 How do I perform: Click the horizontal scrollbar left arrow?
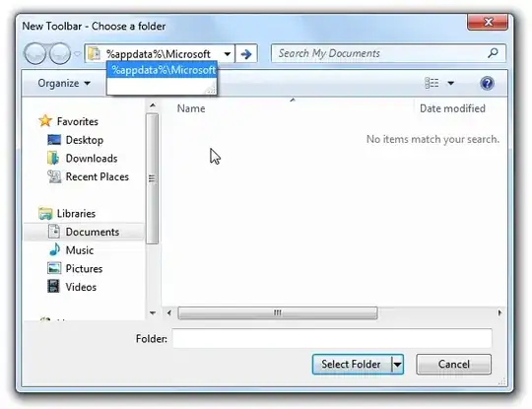(169, 313)
